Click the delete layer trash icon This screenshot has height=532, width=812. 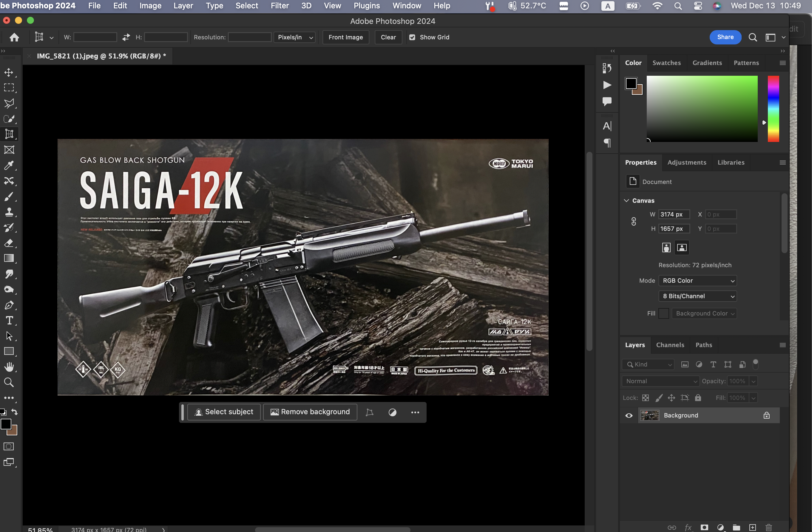pos(768,527)
